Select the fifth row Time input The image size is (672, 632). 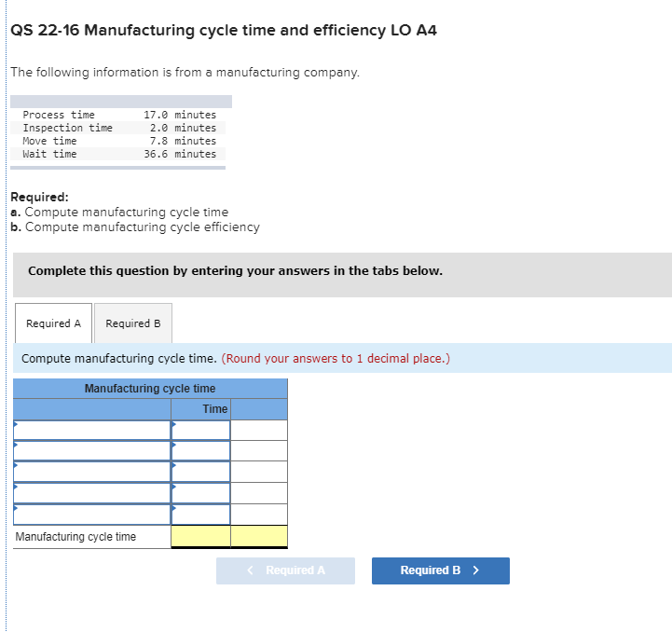[x=201, y=515]
